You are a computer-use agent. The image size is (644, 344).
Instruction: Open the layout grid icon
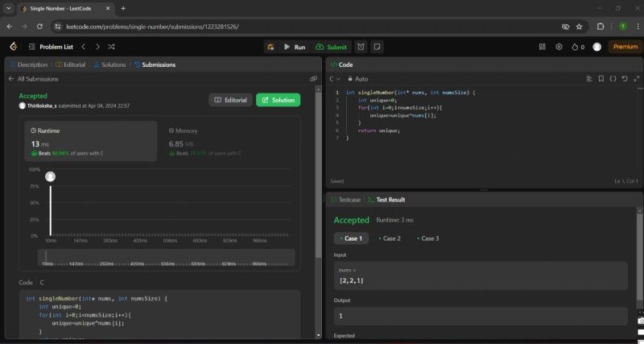542,47
